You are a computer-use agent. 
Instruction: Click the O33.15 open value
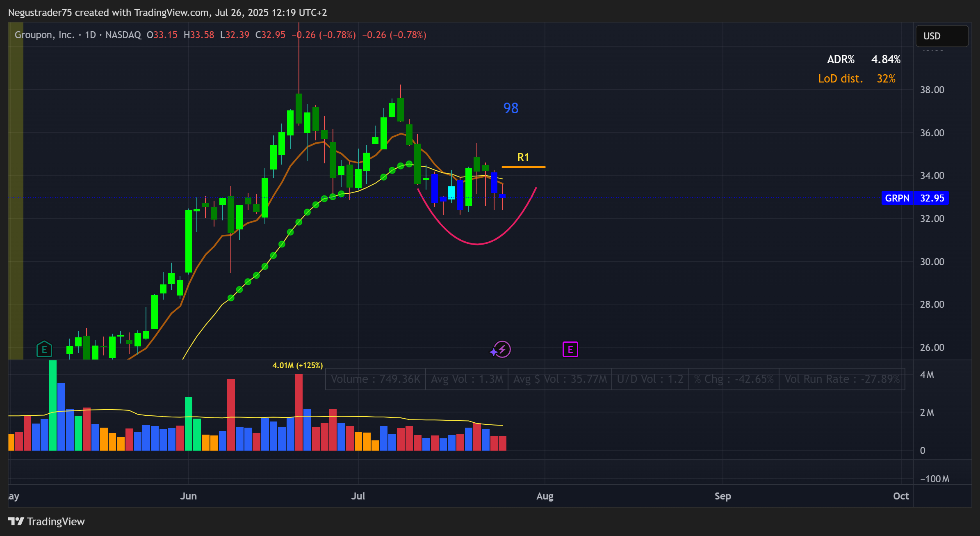(x=162, y=35)
